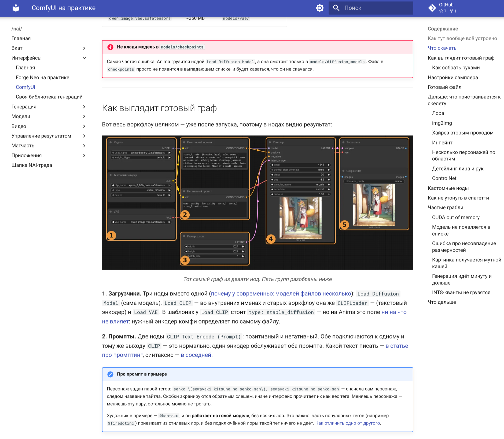Screen dimensions: 504x439
Task: Open the /nai/ site root link
Action: coord(17,29)
